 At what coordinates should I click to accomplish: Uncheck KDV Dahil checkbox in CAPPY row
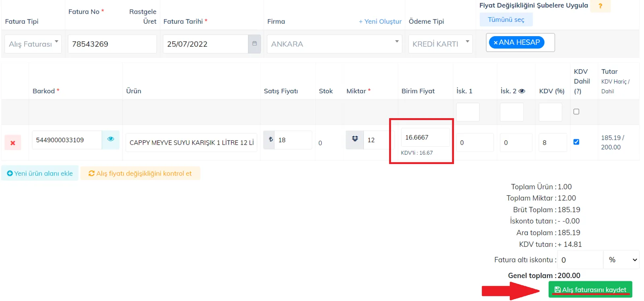[576, 142]
